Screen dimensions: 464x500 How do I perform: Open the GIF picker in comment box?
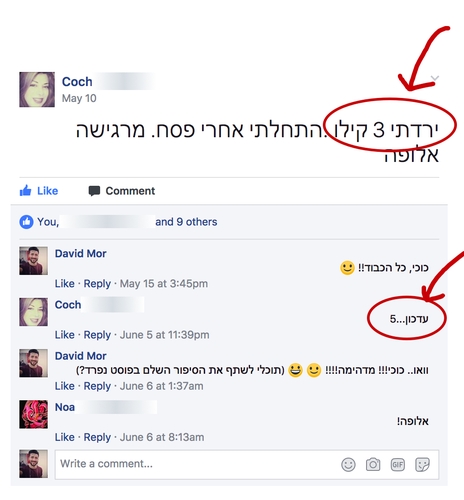pyautogui.click(x=398, y=464)
